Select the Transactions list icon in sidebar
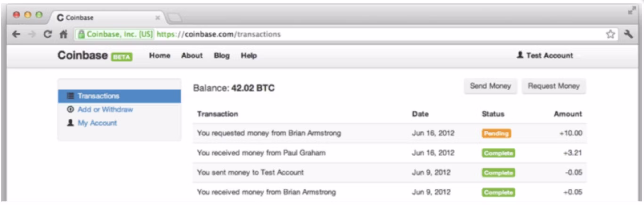 [71, 96]
